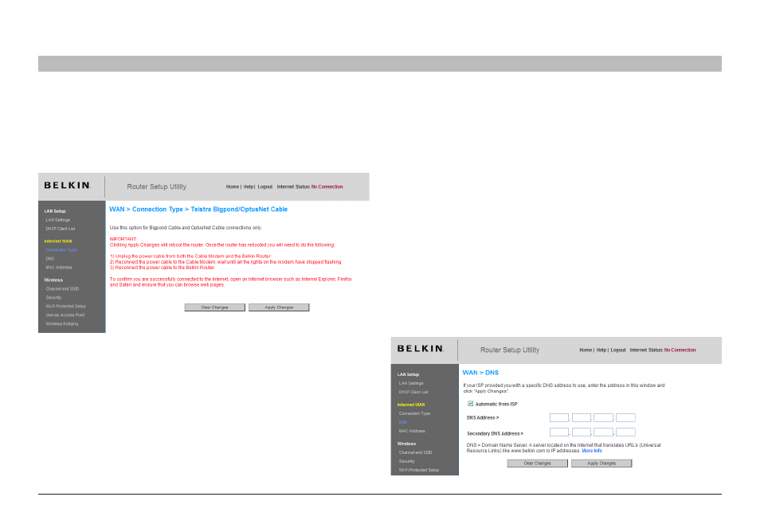The height and width of the screenshot is (532, 760).
Task: Open MAC Address in the WAN > DNS window sidebar
Action: (412, 431)
